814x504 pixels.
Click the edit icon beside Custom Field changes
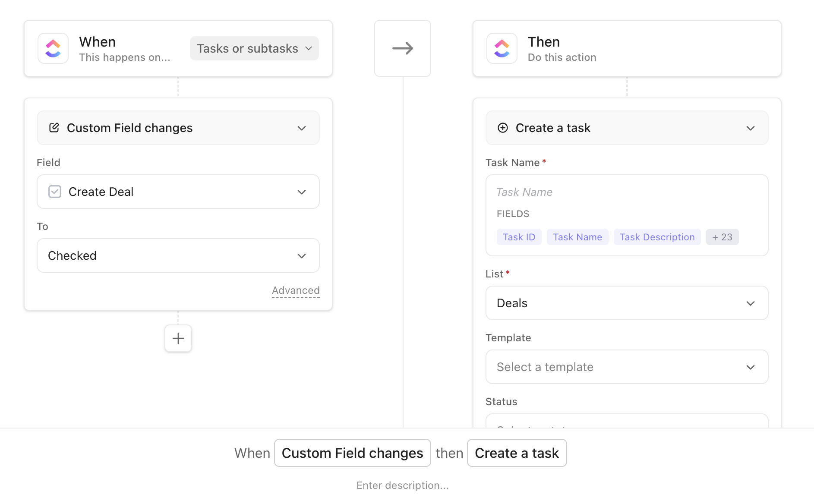tap(54, 128)
